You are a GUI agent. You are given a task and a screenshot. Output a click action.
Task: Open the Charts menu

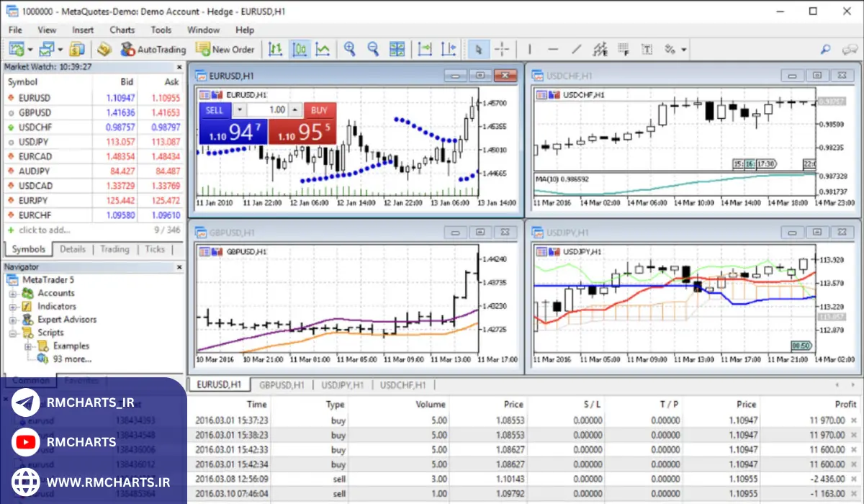[122, 30]
